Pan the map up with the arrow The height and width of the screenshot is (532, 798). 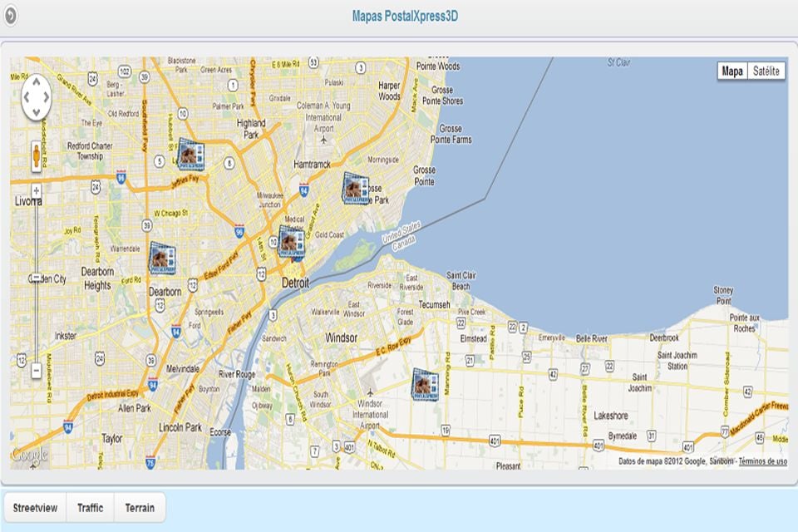click(36, 82)
